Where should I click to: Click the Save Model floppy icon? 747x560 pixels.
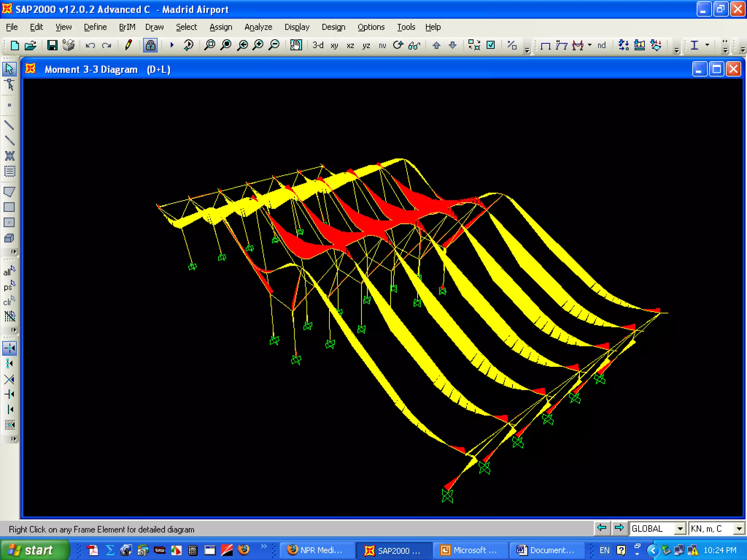coord(52,45)
